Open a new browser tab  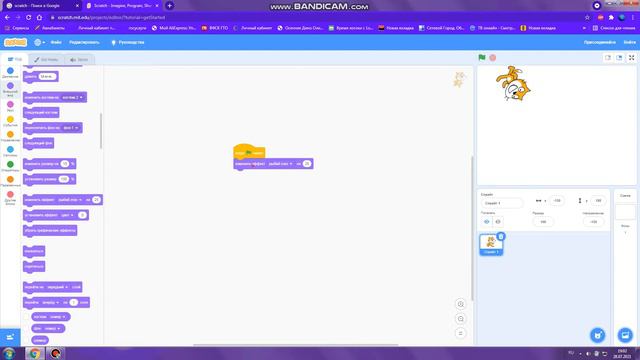coord(169,6)
